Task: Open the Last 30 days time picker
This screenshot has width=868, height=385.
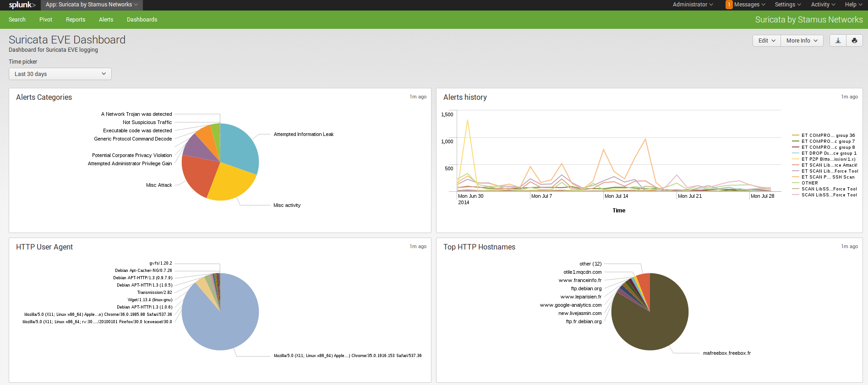Action: [60, 74]
